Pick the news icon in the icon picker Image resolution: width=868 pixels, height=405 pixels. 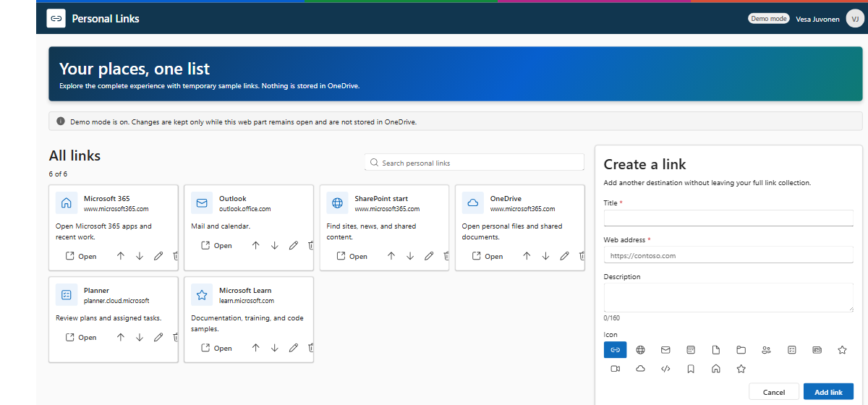817,350
